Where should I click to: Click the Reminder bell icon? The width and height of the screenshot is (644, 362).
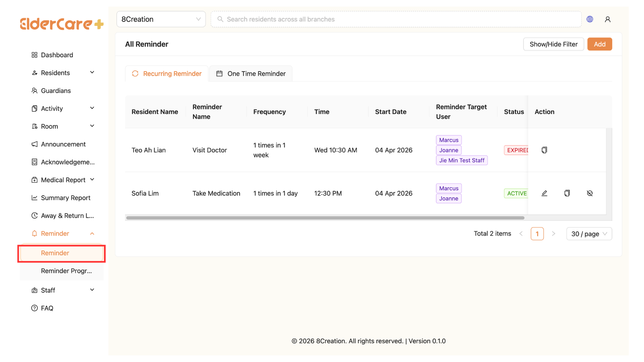(34, 233)
